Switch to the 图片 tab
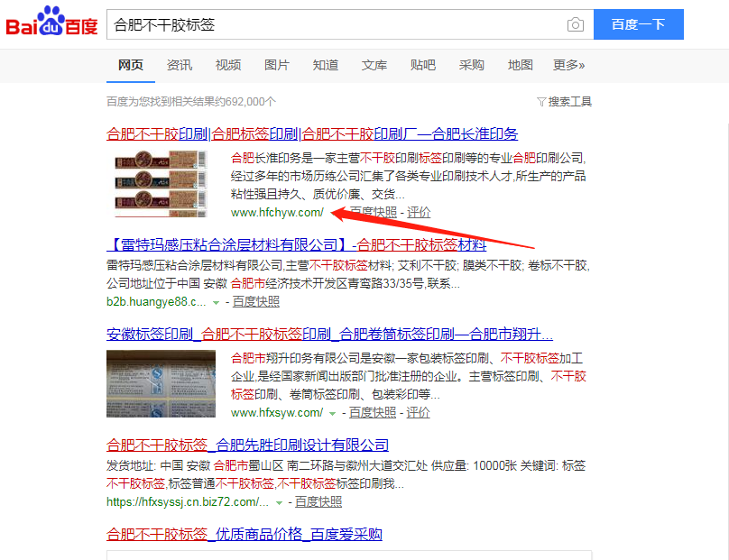 coord(277,65)
